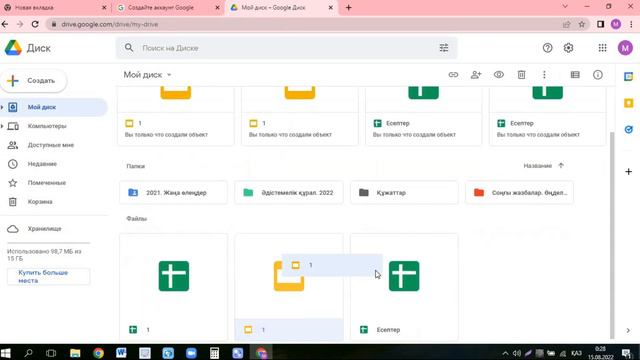Image resolution: width=640 pixels, height=360 pixels.
Task: Click the storage usage progress bar
Action: pos(48,243)
